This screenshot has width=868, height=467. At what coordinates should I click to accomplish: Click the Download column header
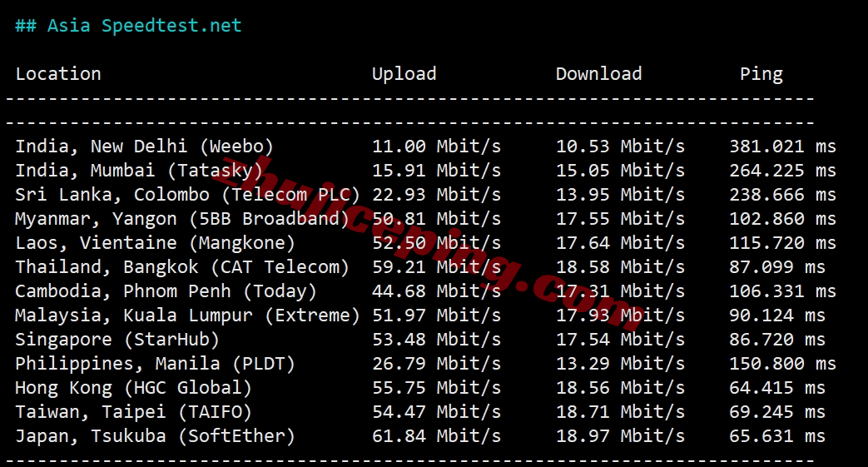click(599, 74)
